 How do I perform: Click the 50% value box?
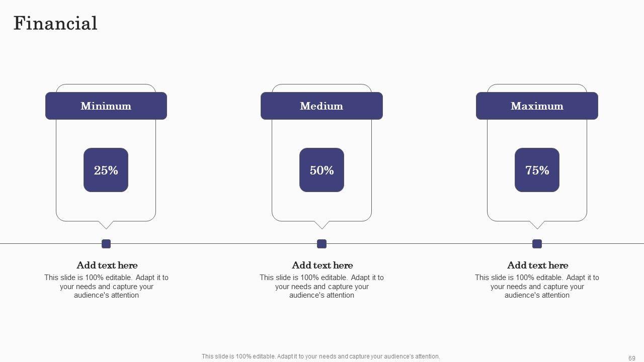[x=321, y=170]
